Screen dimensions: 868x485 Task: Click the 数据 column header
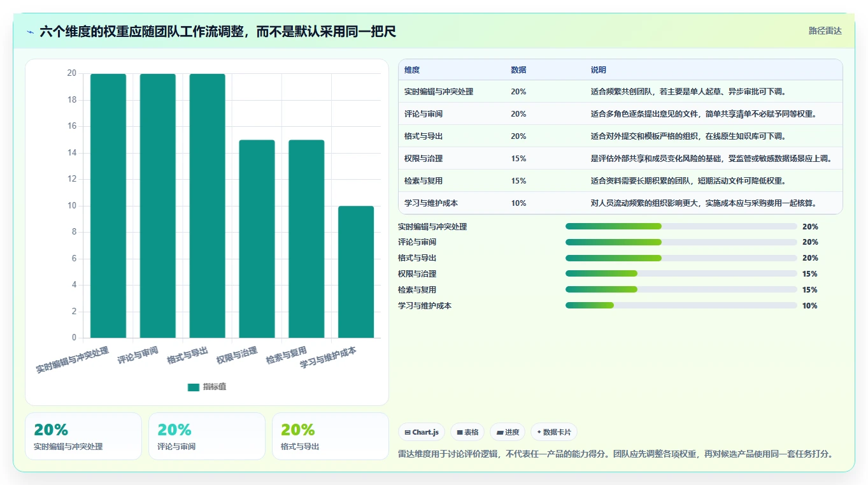(518, 70)
